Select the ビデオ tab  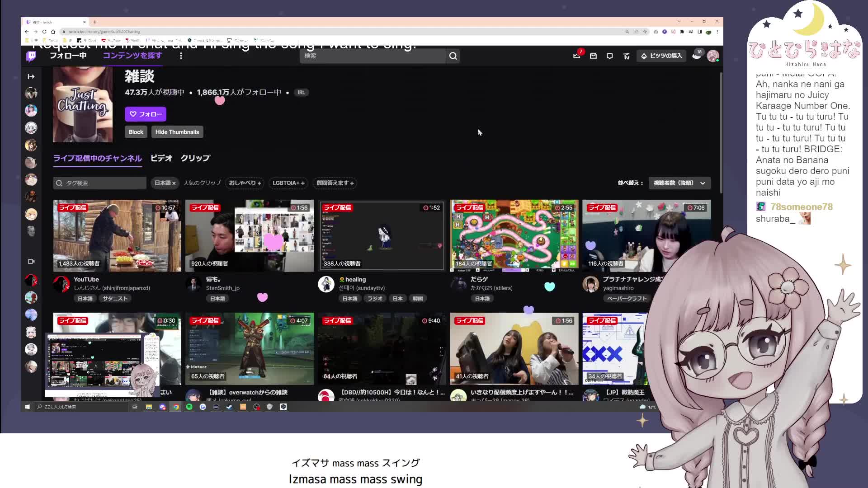(161, 158)
